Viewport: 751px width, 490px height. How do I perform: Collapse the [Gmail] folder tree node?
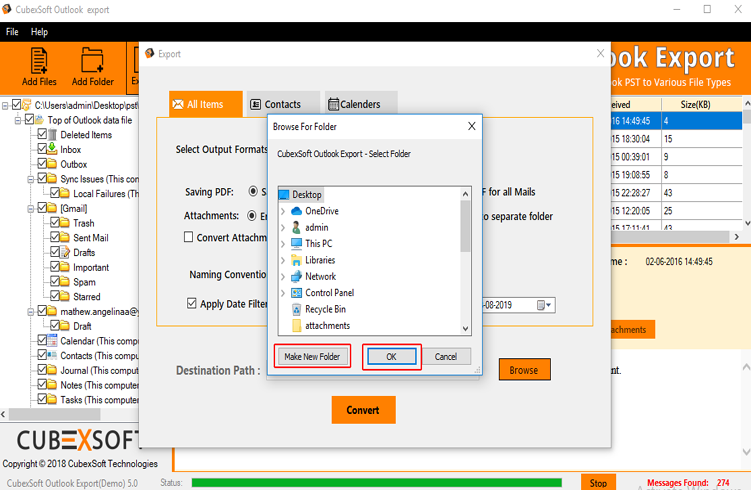(x=28, y=209)
